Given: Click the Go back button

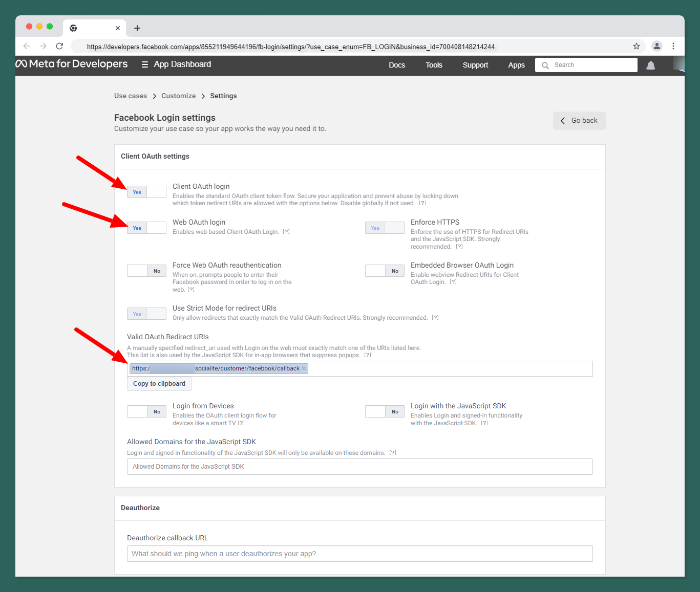Looking at the screenshot, I should tap(579, 121).
